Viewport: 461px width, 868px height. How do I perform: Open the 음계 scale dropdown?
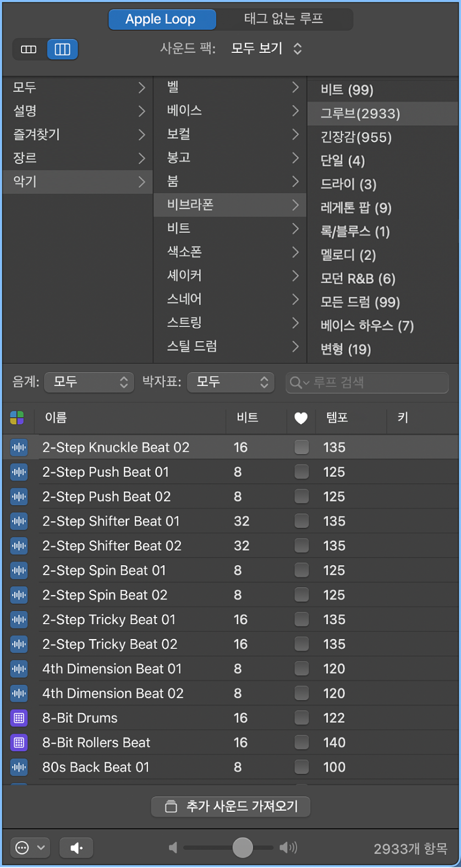[x=89, y=382]
